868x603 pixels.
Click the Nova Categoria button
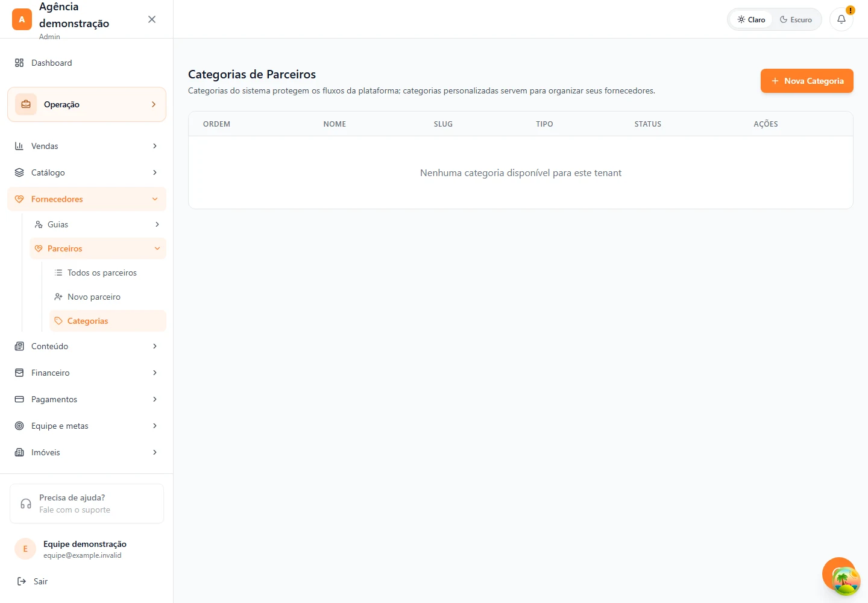point(807,81)
